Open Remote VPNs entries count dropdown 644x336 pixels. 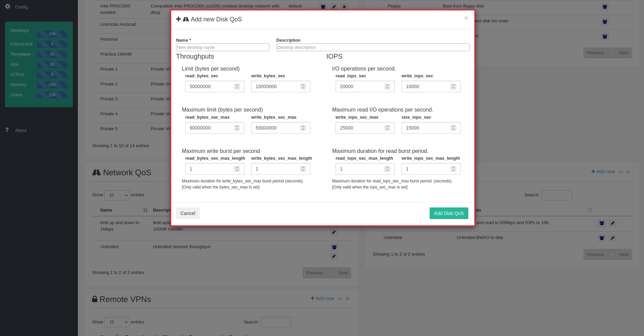tap(117, 322)
